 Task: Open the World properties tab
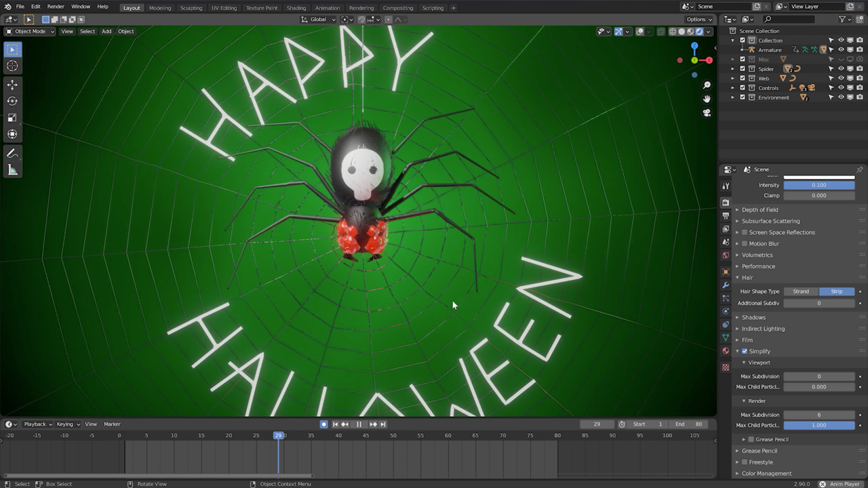(726, 256)
